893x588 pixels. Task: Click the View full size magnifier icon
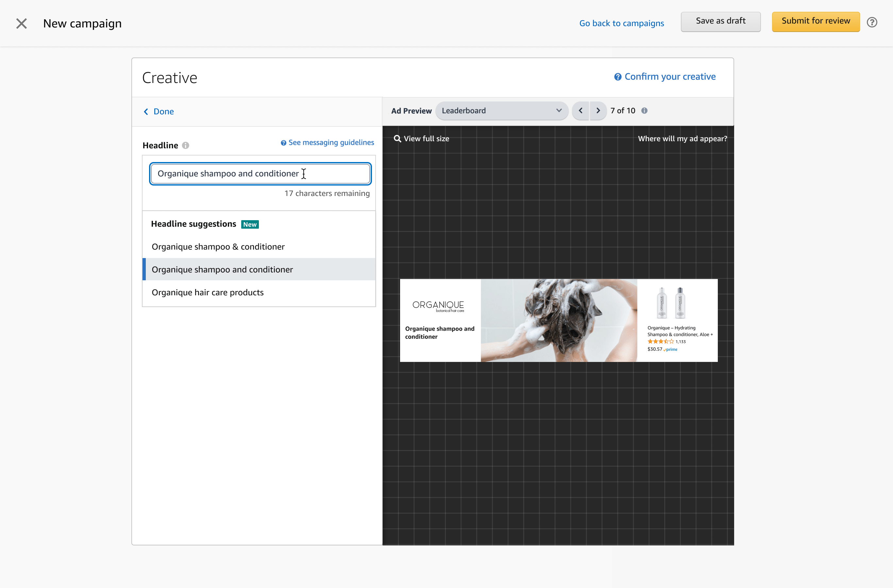(397, 139)
